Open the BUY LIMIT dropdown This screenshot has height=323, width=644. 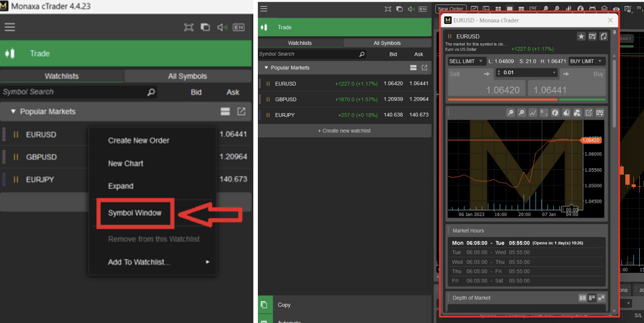point(587,61)
